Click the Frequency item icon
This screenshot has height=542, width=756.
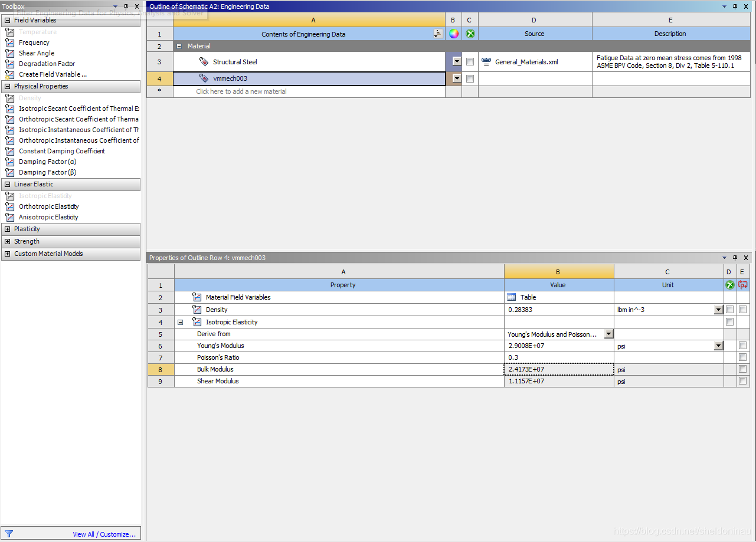point(9,42)
